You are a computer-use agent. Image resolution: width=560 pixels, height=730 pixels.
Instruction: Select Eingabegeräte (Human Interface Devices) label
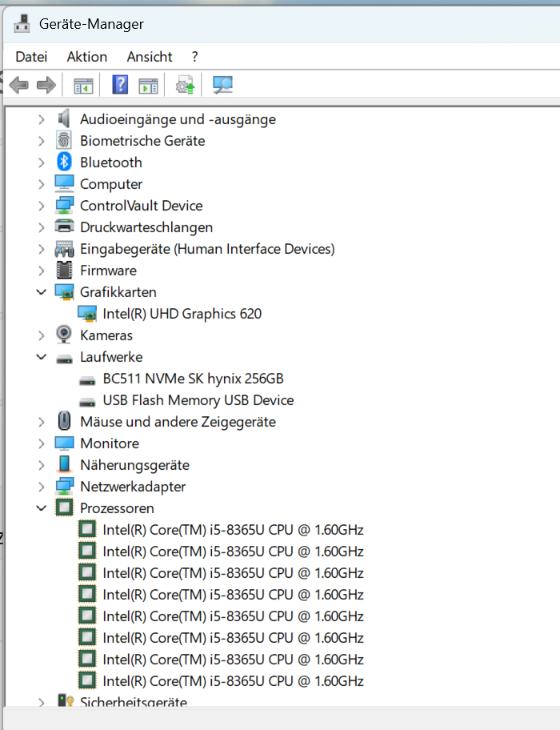pos(207,249)
